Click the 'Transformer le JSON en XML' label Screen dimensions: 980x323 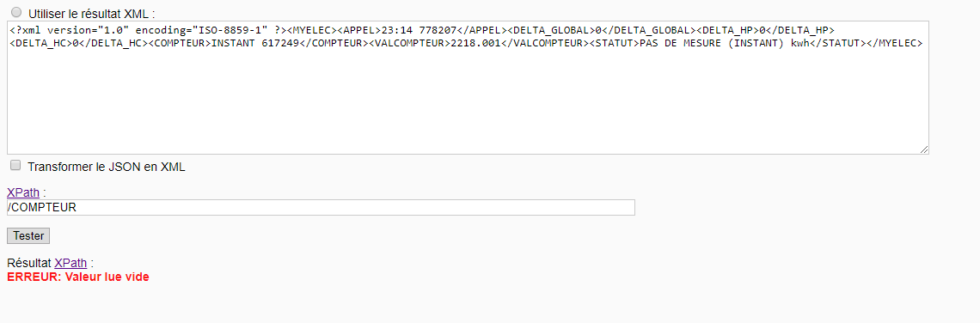point(107,167)
